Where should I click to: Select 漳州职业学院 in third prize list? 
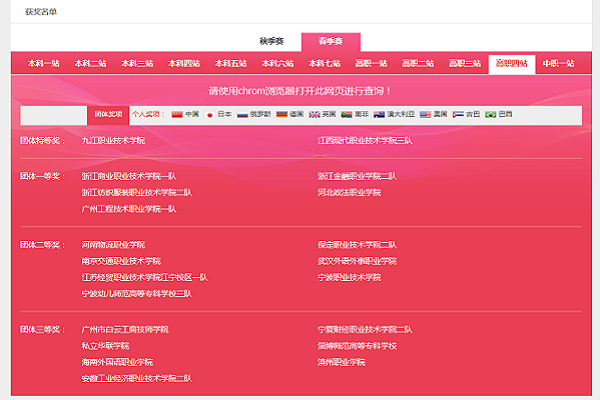coord(341,362)
